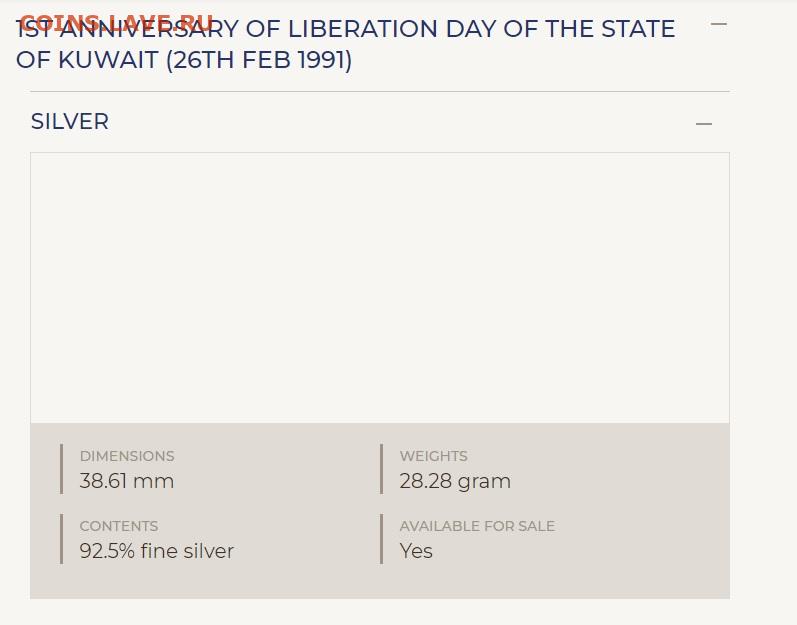Click the 38.61 mm dimension value
The width and height of the screenshot is (797, 625).
pyautogui.click(x=127, y=481)
